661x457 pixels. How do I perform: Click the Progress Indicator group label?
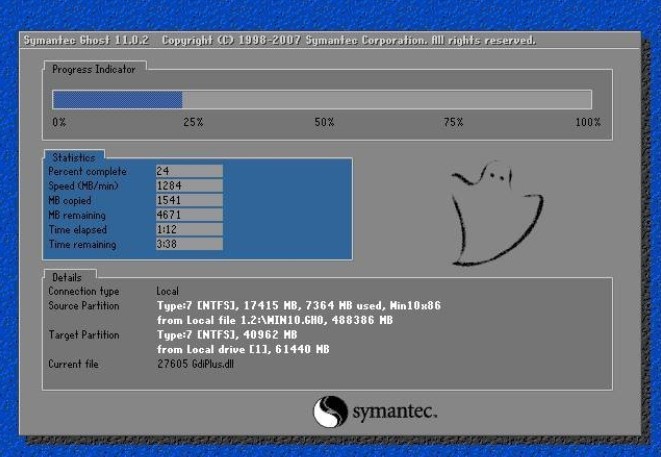(94, 69)
